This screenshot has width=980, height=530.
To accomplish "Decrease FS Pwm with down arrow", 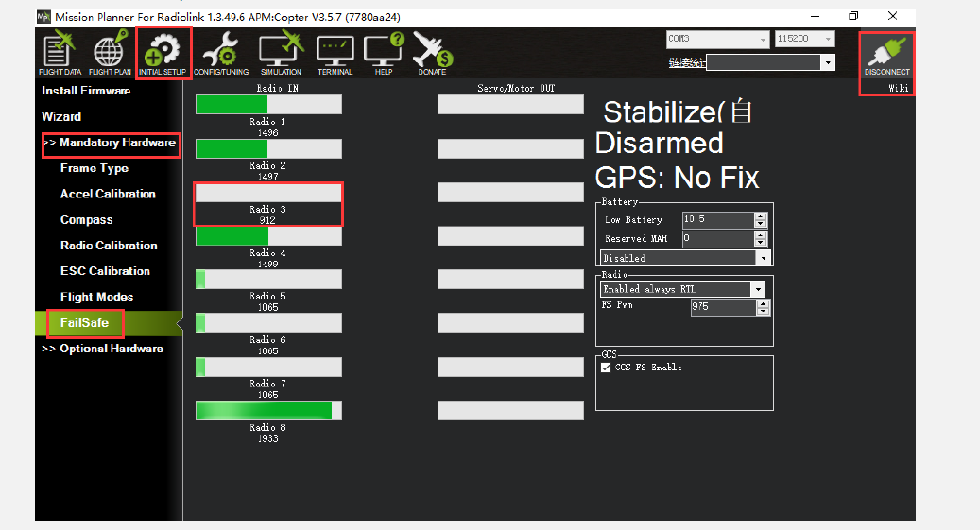I will [764, 311].
